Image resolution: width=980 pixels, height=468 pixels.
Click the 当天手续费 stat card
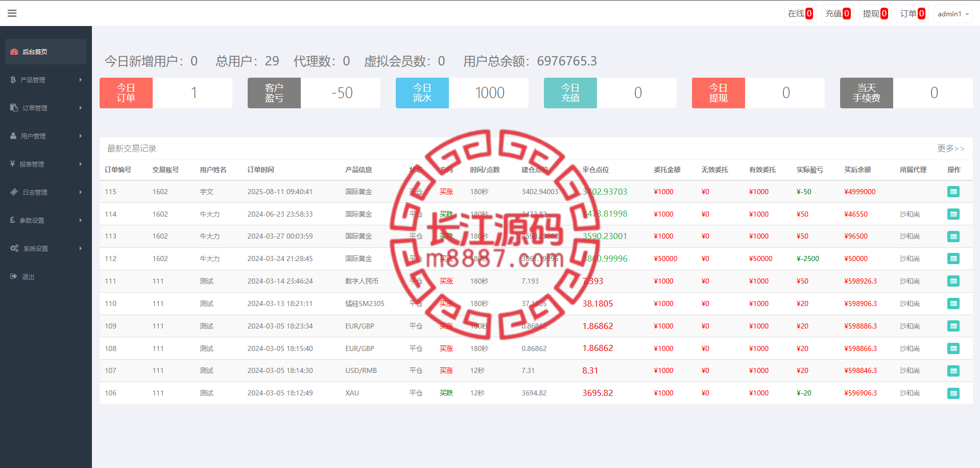click(906, 93)
